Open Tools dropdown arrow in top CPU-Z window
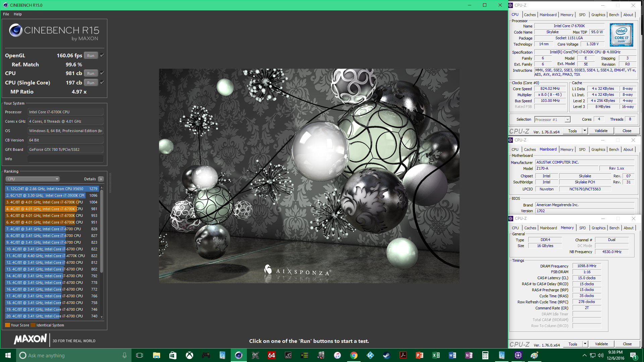Viewport: 644px width, 362px height. 585,131
